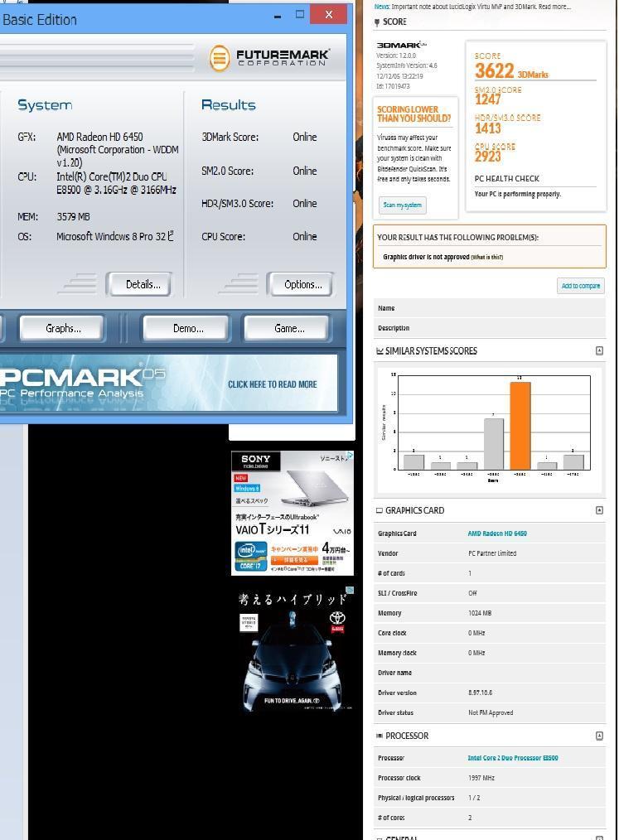Click the AdChoices icon on Sony ad
This screenshot has width=619, height=840.
(x=350, y=455)
